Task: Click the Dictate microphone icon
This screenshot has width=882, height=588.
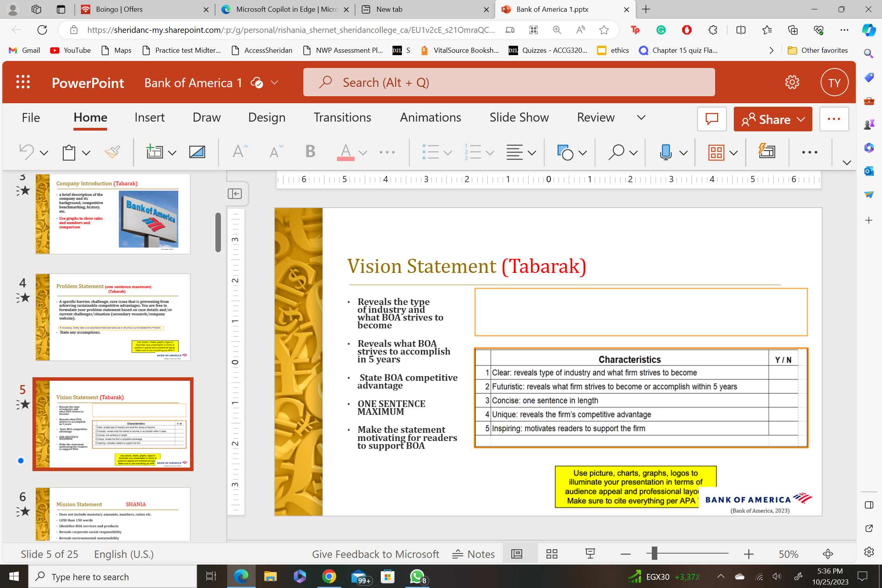Action: pos(665,152)
